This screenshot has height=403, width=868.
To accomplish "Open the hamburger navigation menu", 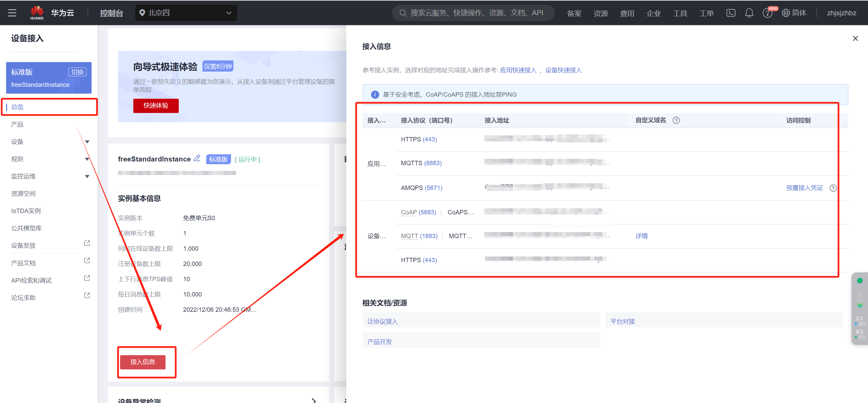I will coord(12,13).
